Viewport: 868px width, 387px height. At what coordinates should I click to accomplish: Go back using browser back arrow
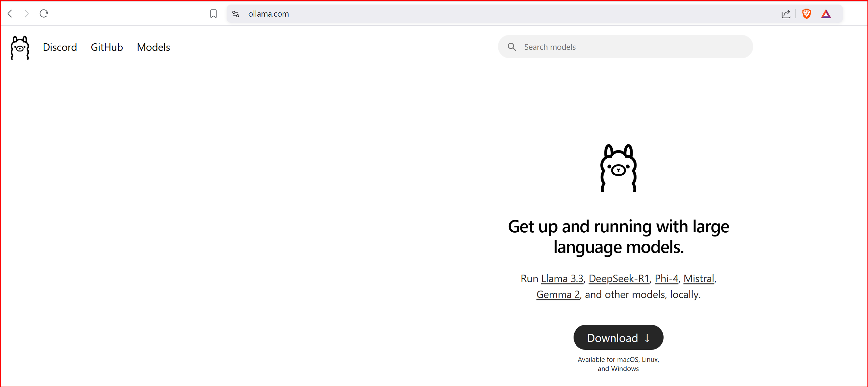pyautogui.click(x=10, y=14)
